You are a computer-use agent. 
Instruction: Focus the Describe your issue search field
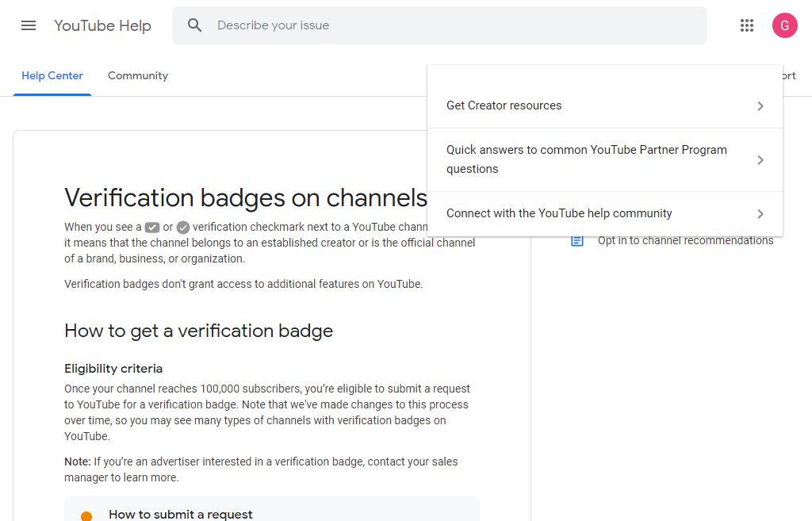point(439,25)
